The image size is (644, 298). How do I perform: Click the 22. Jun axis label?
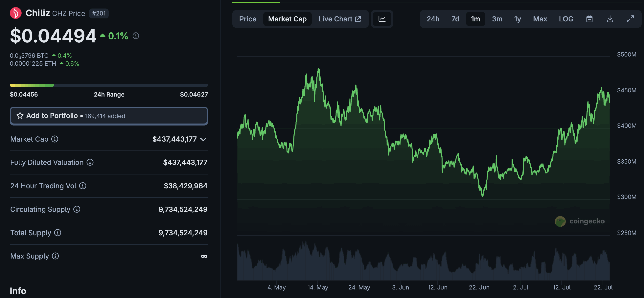(479, 287)
